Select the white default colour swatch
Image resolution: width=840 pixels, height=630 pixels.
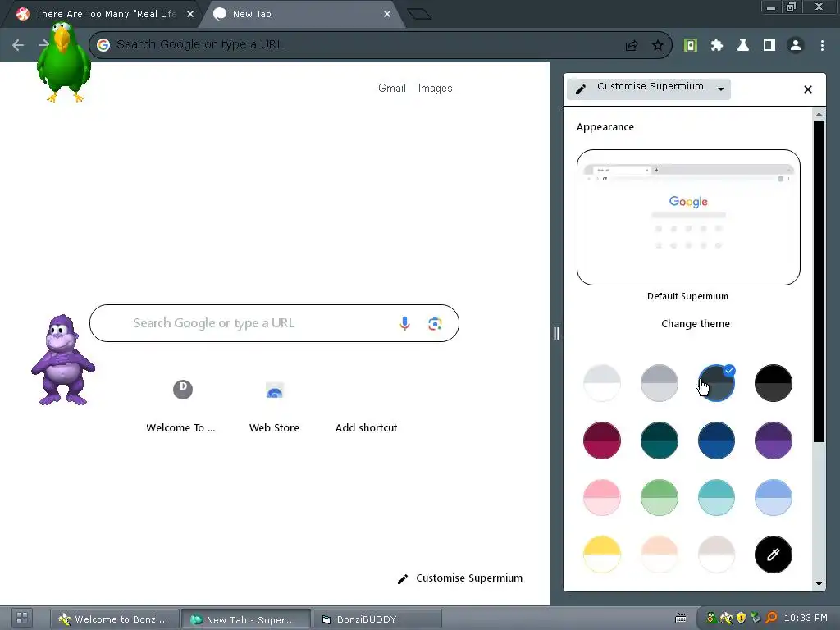[x=601, y=383]
